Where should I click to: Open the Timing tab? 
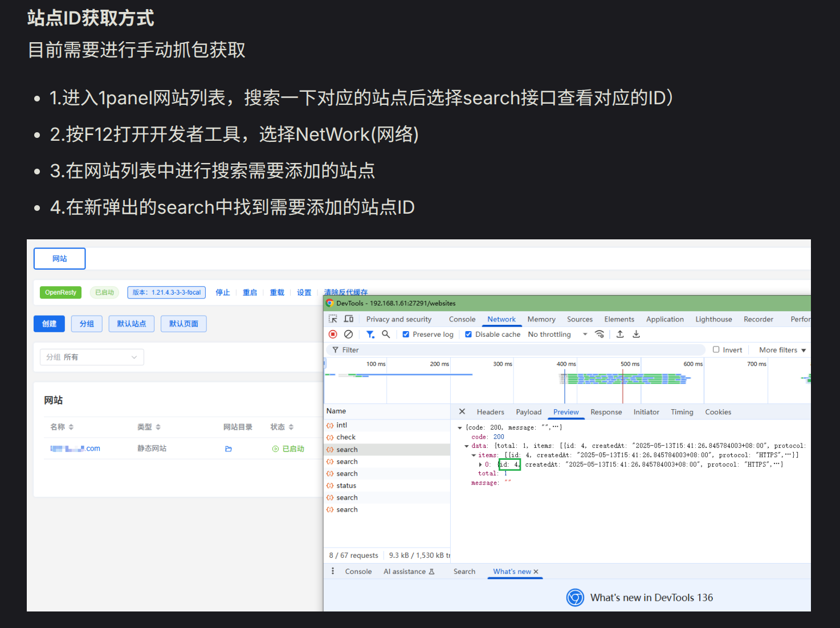[682, 412]
